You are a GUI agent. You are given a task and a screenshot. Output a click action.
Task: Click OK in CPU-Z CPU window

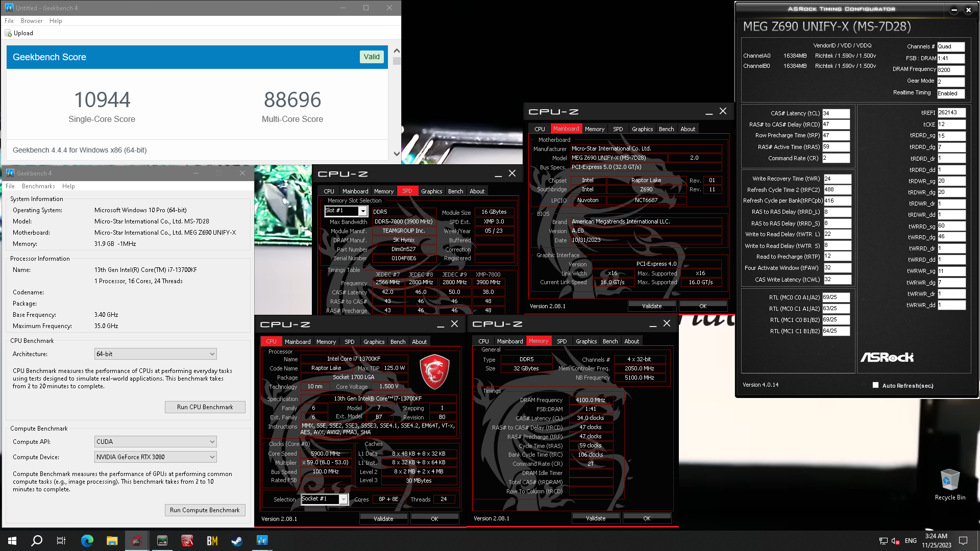tap(434, 519)
